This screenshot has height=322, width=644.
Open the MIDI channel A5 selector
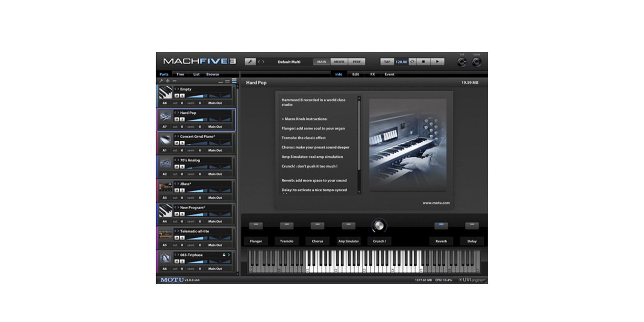coord(165,245)
